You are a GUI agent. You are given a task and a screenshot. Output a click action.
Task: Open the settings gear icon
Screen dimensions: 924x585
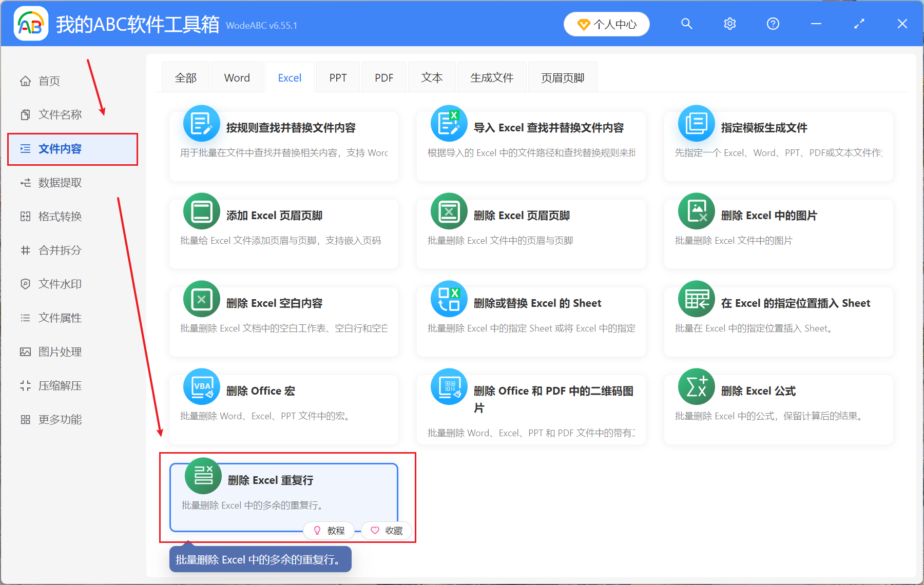(x=729, y=24)
